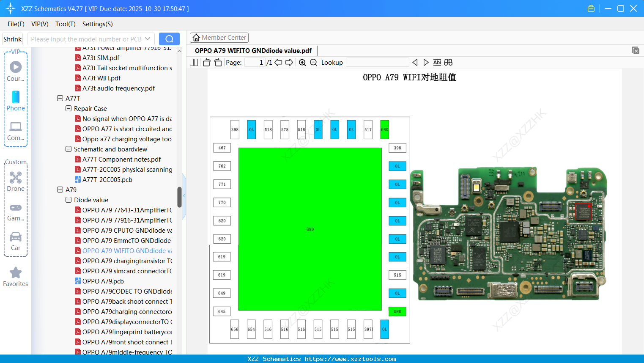The width and height of the screenshot is (644, 363).
Task: Open the binoculars search tool
Action: (448, 62)
